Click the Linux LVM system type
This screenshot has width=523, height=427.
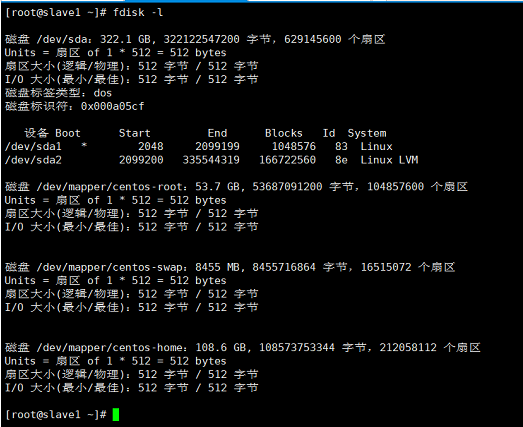pos(389,160)
